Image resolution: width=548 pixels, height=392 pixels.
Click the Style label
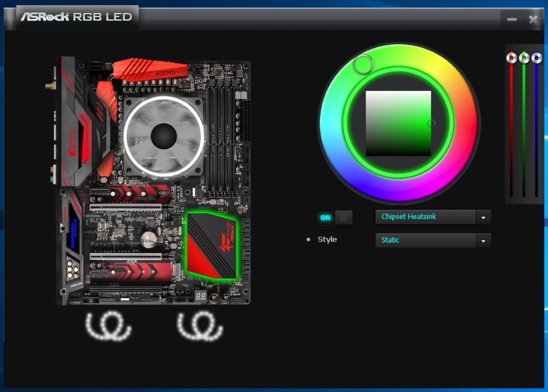coord(327,240)
